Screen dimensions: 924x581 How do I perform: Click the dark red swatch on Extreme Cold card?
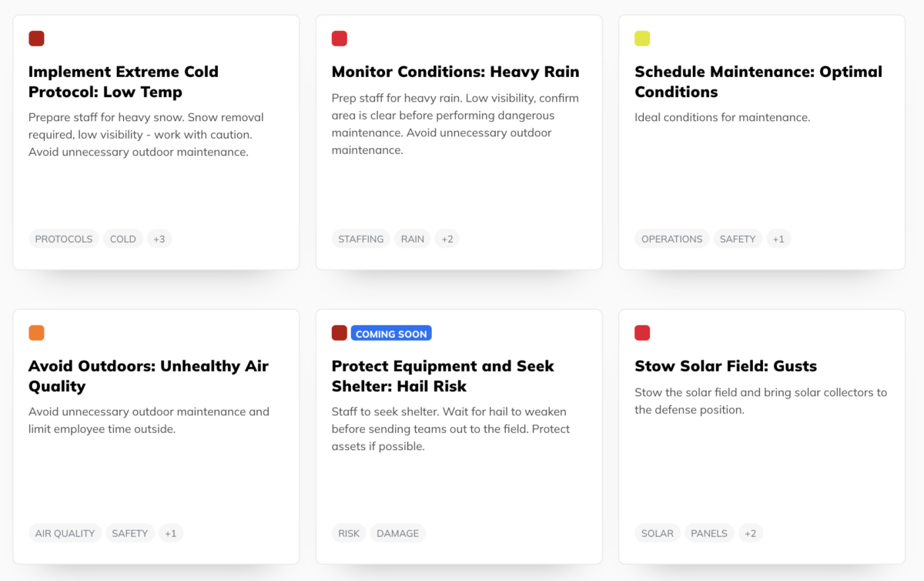[x=36, y=39]
